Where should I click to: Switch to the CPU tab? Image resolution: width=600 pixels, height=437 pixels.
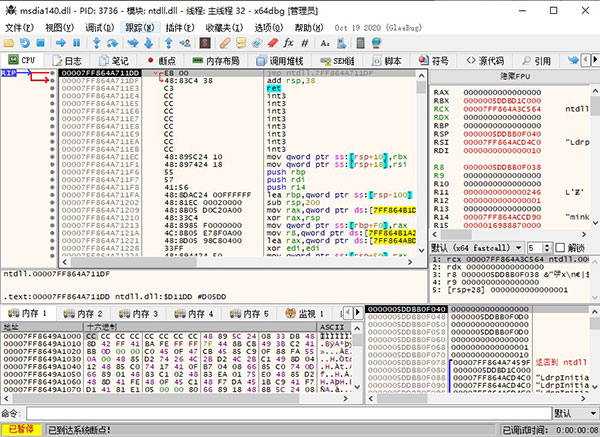tap(22, 60)
